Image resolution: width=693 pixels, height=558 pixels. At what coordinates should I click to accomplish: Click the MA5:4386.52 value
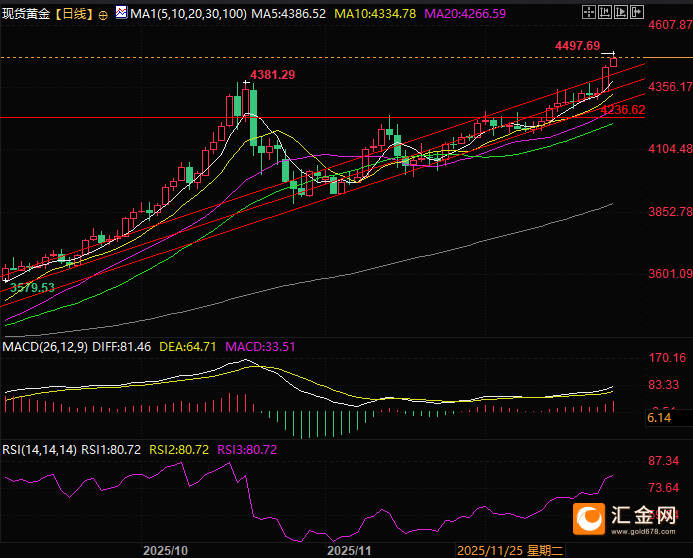click(x=289, y=14)
